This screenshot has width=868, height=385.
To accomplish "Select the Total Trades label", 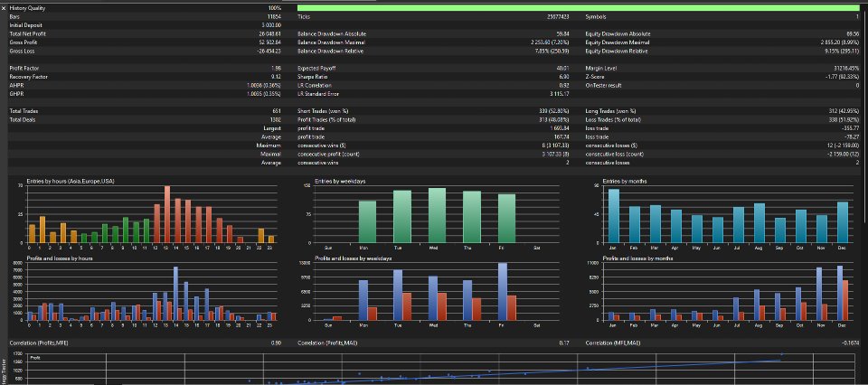I will click(24, 111).
